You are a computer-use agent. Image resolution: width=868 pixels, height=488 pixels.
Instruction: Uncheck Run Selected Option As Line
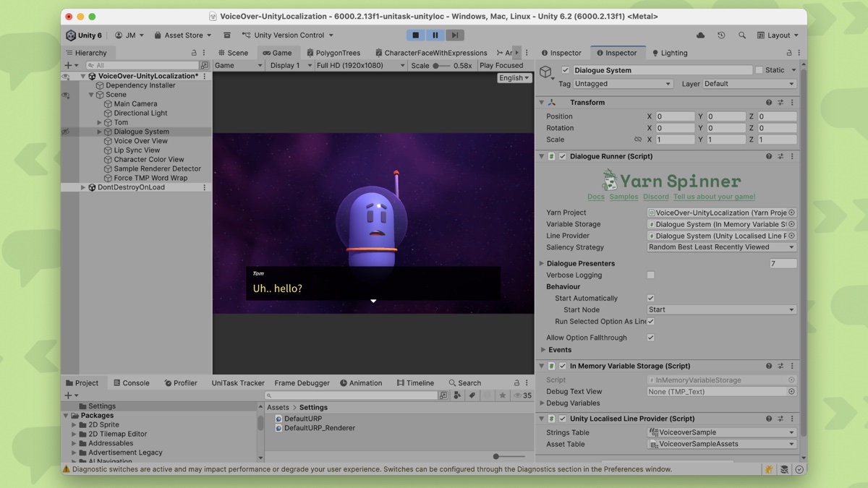point(650,322)
